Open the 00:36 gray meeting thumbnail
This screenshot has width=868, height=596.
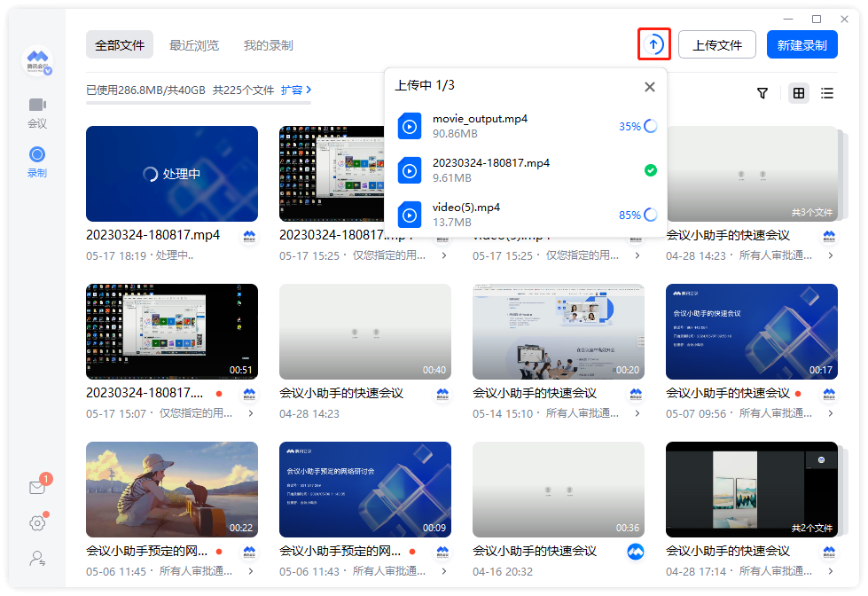click(x=558, y=490)
